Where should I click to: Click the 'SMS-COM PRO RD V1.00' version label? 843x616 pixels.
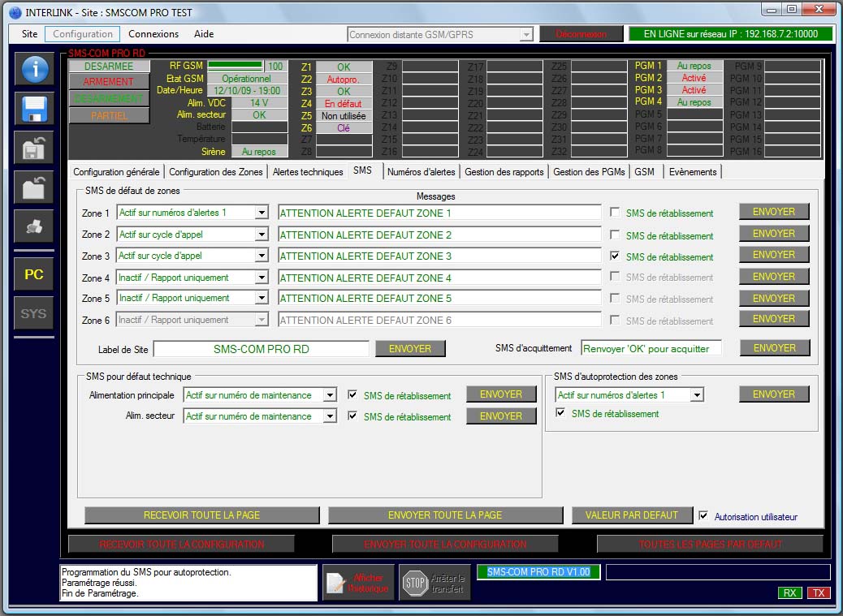(538, 572)
